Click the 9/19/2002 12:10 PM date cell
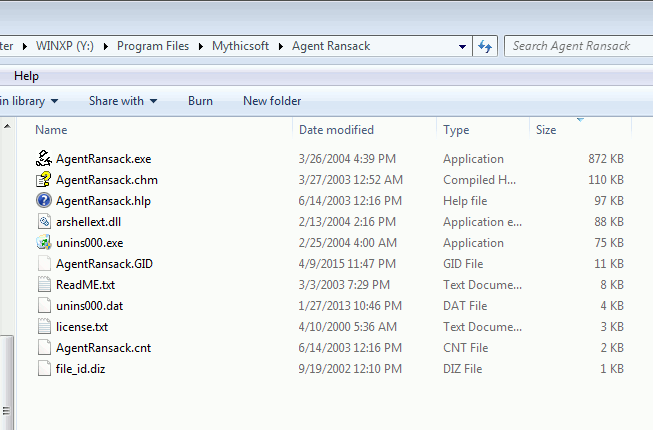This screenshot has width=653, height=430. point(350,369)
